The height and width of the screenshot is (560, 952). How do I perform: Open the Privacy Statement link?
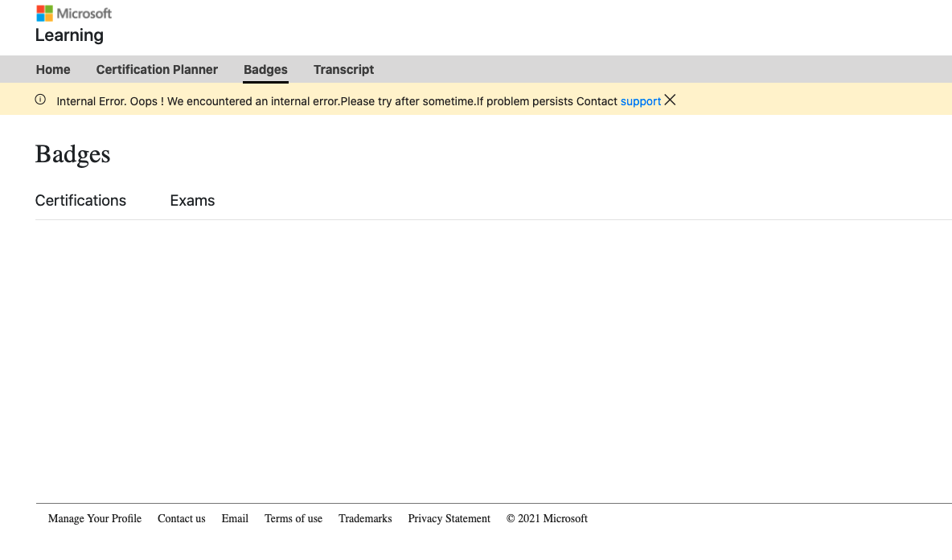click(449, 519)
